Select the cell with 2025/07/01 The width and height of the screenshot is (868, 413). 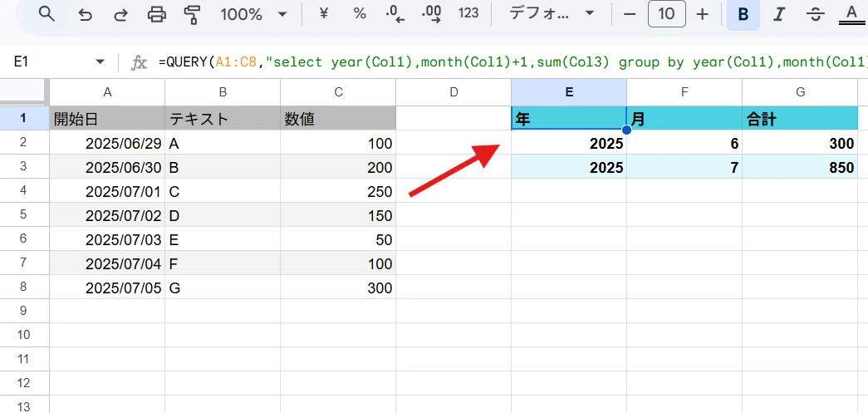pos(107,191)
